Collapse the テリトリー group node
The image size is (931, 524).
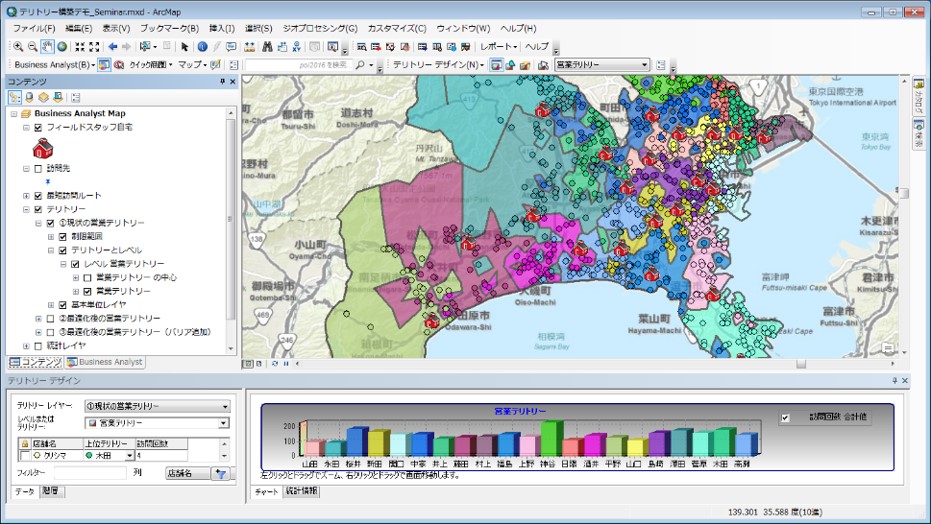click(26, 209)
